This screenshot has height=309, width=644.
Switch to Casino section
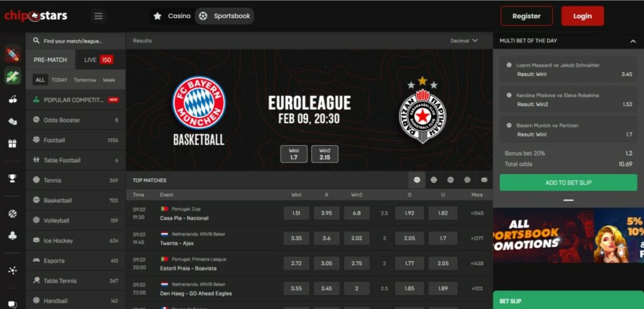(172, 16)
